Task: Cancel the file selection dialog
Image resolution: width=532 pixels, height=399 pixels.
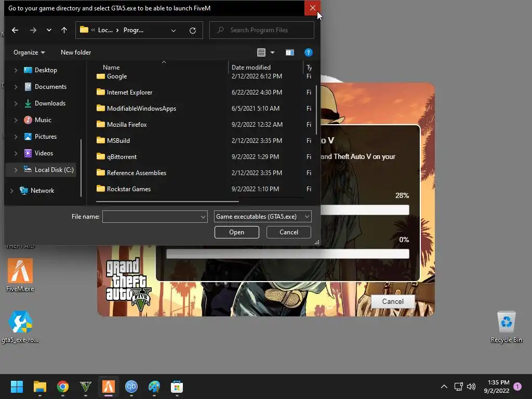Action: (289, 232)
